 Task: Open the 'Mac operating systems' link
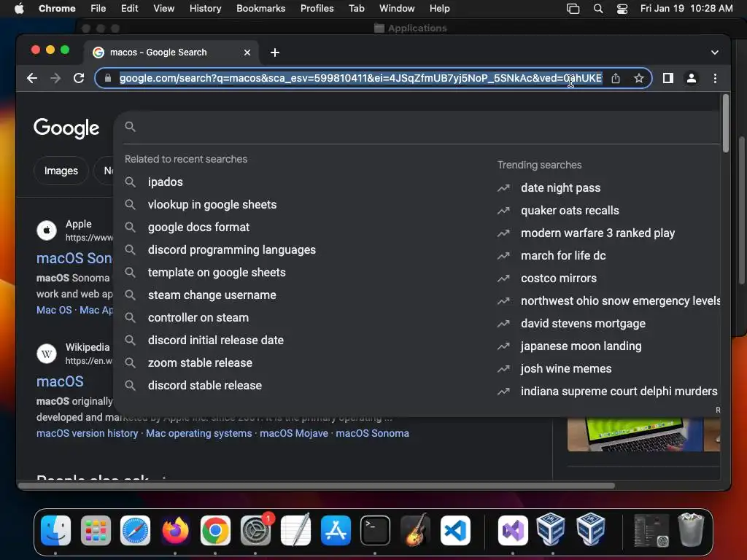click(198, 433)
